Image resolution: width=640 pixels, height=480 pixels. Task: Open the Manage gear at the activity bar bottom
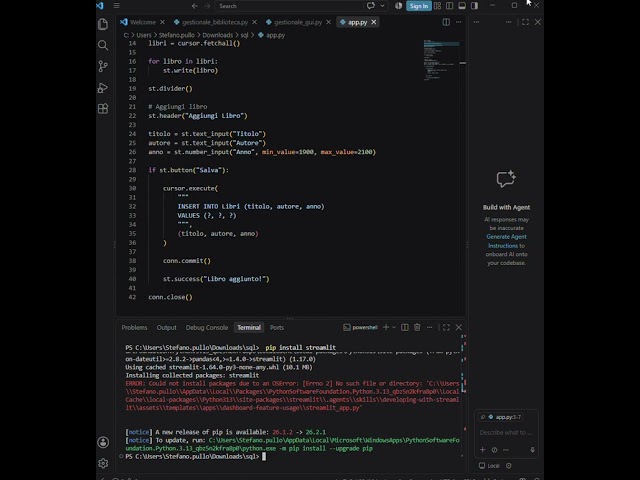103,463
